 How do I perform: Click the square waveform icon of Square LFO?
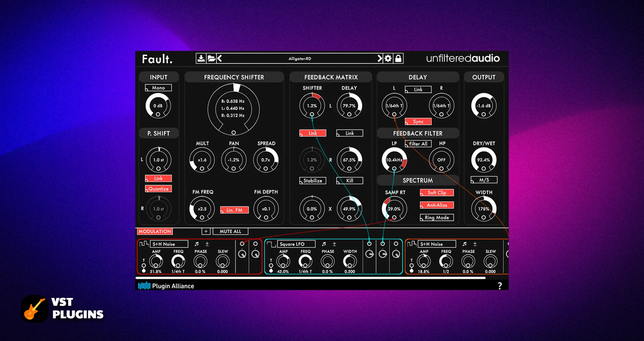(271, 244)
